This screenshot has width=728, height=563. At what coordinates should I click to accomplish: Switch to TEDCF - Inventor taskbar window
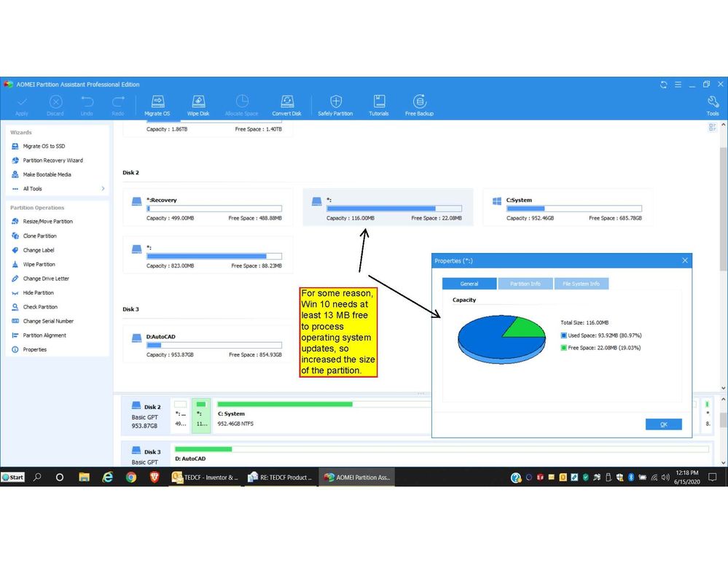click(x=205, y=477)
